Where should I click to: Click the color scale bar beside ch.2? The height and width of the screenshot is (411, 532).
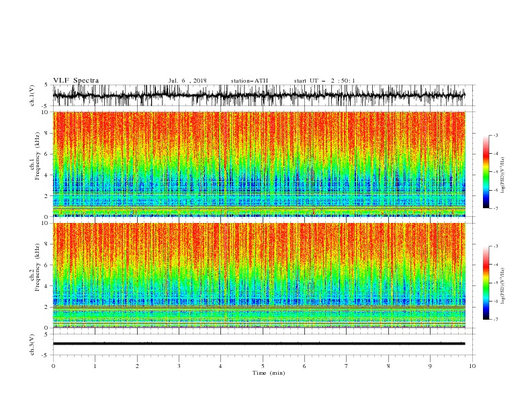point(486,283)
